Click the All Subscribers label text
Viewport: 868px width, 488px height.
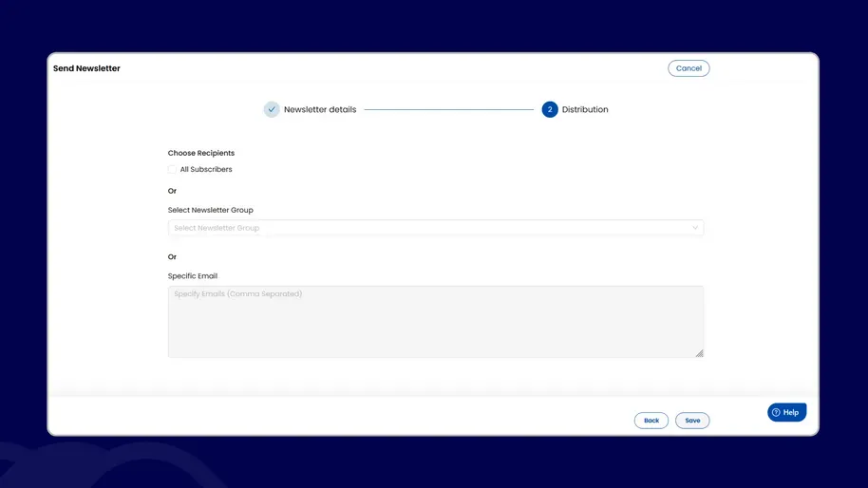[206, 170]
